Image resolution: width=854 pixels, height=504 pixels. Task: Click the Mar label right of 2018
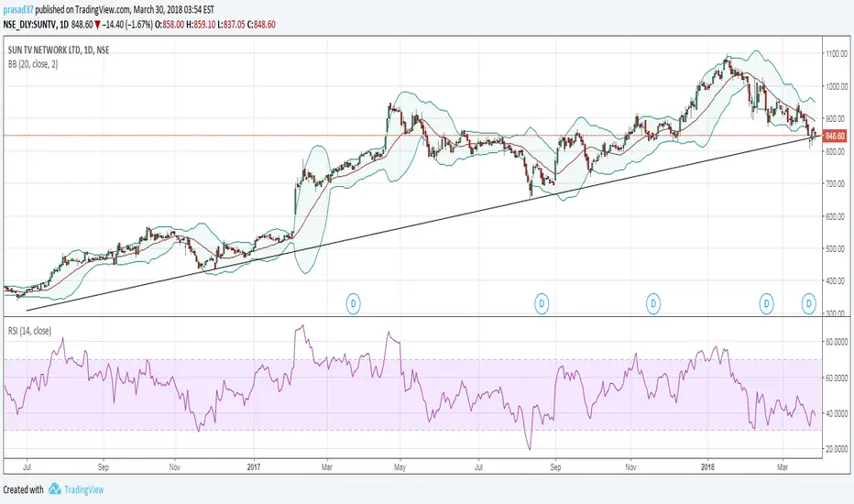coord(783,467)
